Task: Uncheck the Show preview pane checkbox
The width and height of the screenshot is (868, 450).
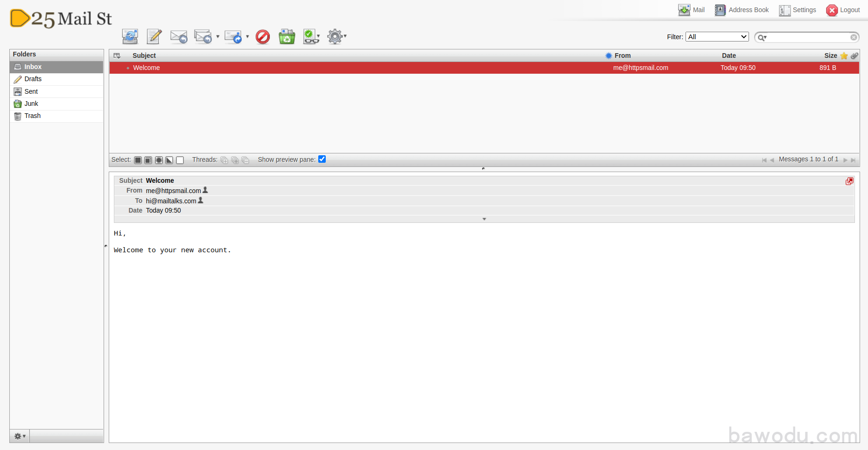Action: [x=322, y=159]
